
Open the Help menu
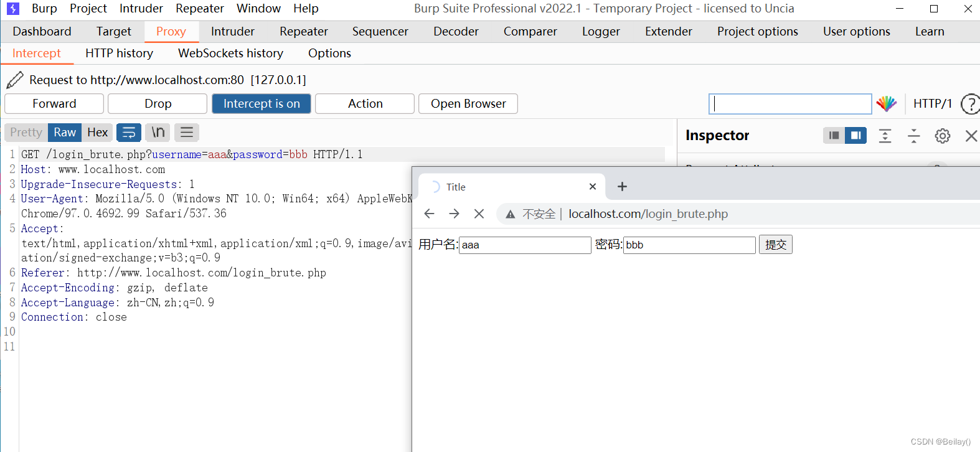[306, 9]
